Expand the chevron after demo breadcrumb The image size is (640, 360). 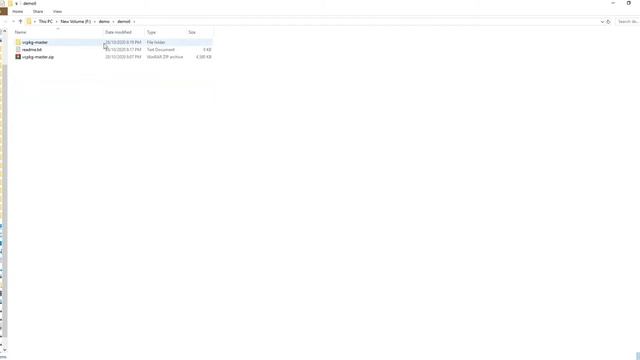pyautogui.click(x=113, y=22)
